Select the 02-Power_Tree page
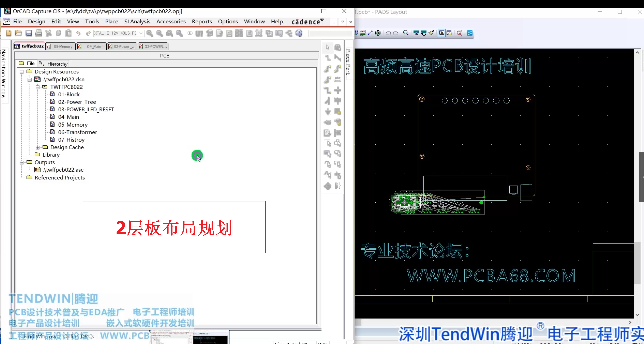The image size is (644, 344). 77,102
